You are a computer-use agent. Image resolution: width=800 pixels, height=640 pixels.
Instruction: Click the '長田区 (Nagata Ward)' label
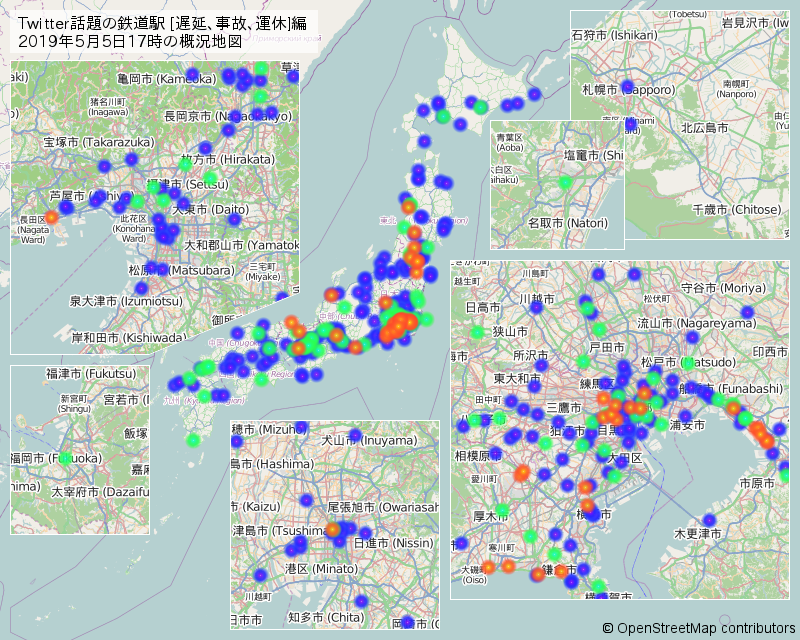pos(33,230)
